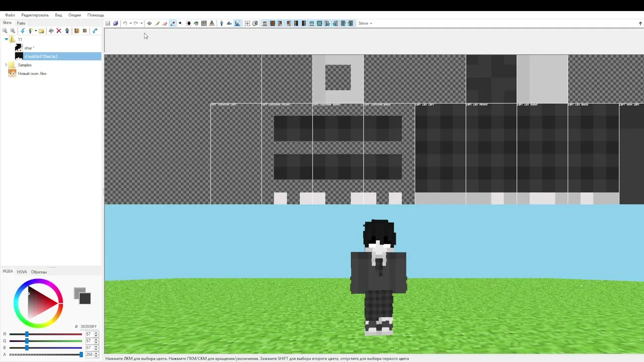Viewport: 644px width, 362px height.
Task: Click the increase resolution grid icon
Action: coord(85,31)
